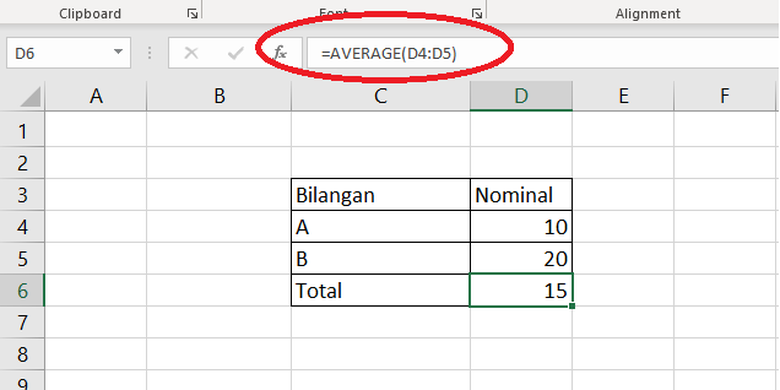780x390 pixels.
Task: Click the cell containing "Nominal"
Action: (x=521, y=195)
